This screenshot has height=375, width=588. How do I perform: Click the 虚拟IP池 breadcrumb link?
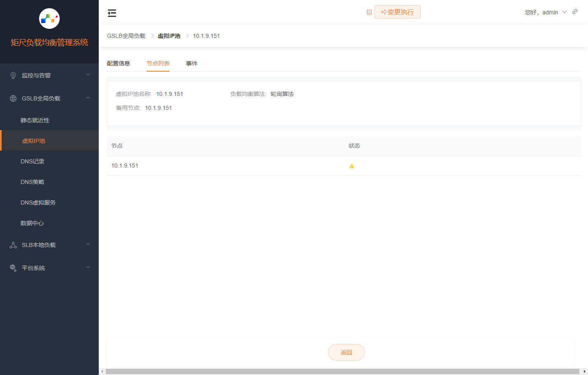pyautogui.click(x=169, y=36)
